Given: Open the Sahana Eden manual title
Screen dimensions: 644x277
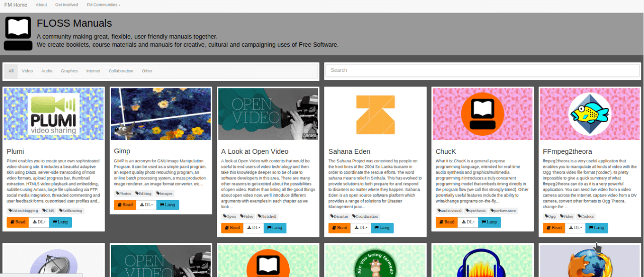Looking at the screenshot, I should pyautogui.click(x=349, y=151).
